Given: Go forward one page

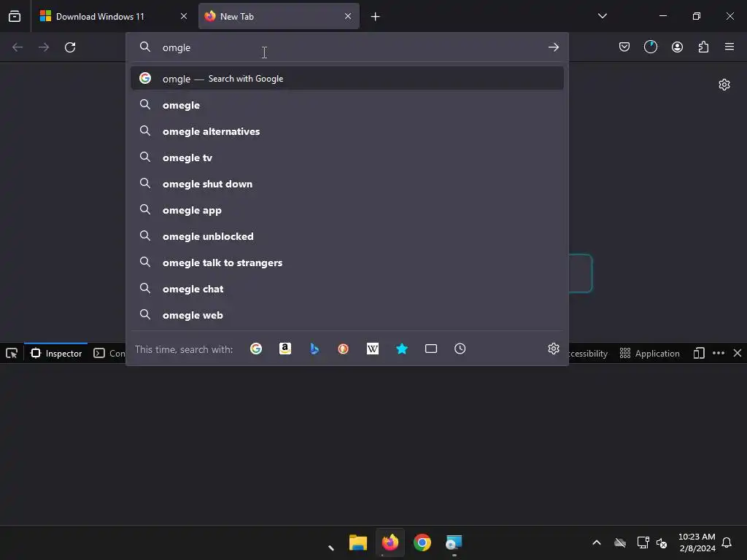Looking at the screenshot, I should tap(44, 47).
